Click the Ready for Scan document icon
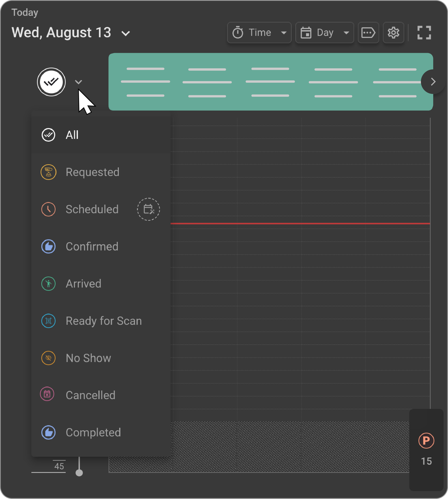 pyautogui.click(x=49, y=321)
